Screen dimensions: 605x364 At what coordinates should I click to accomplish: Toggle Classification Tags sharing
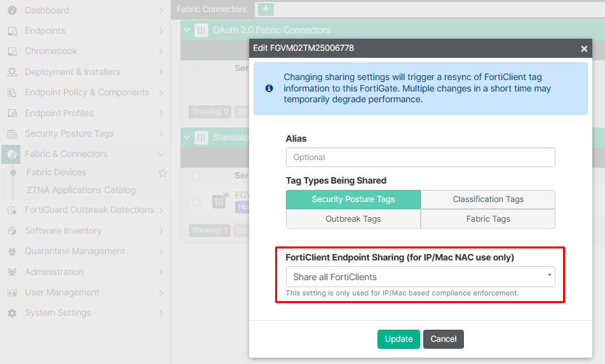(x=487, y=199)
